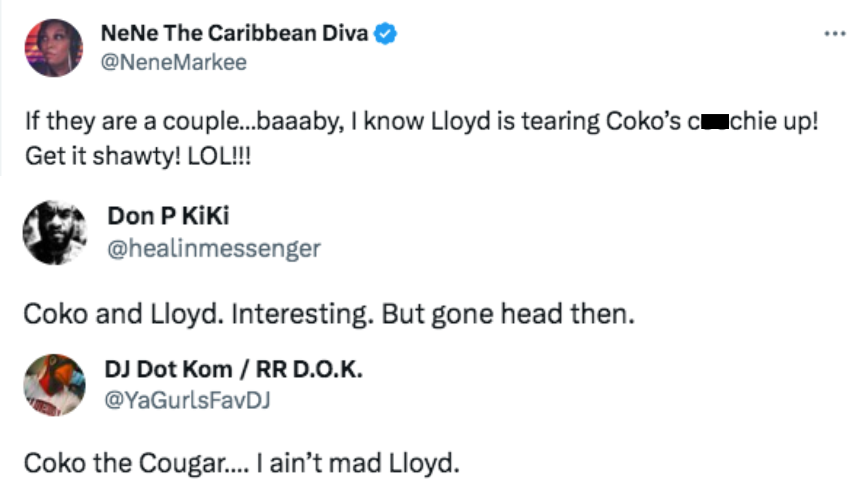Open the @NeneMarkee handle link
This screenshot has width=868, height=488.
pos(174,63)
